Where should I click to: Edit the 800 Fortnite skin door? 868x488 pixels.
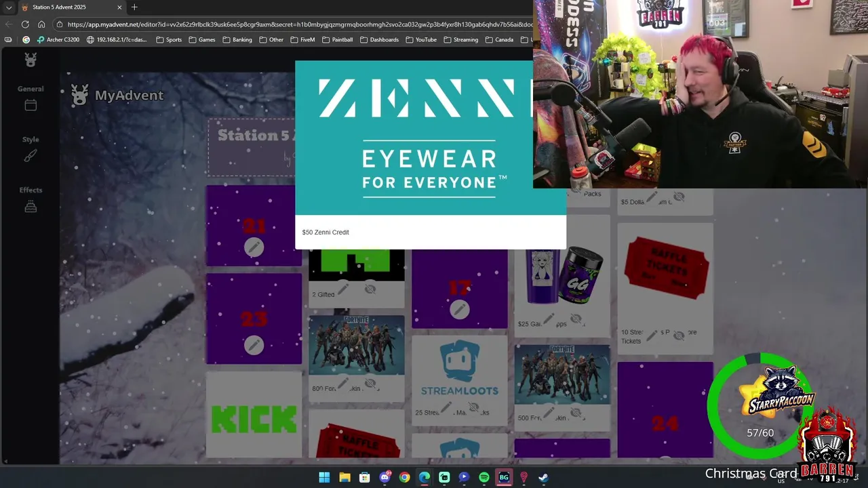343,384
